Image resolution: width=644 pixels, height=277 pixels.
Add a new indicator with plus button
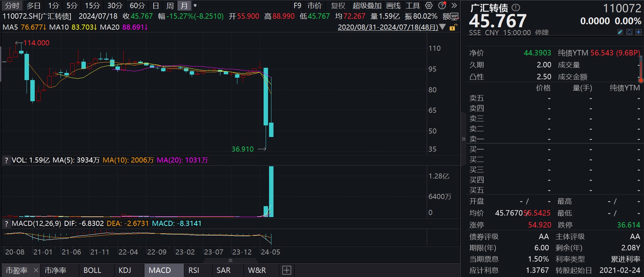287,270
